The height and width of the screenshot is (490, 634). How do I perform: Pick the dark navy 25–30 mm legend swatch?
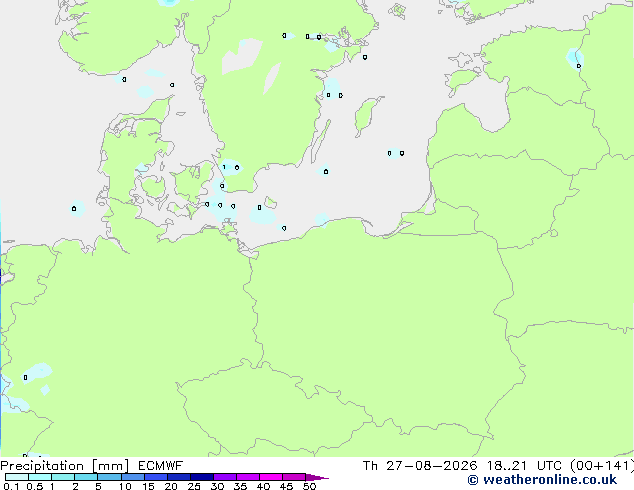click(202, 477)
